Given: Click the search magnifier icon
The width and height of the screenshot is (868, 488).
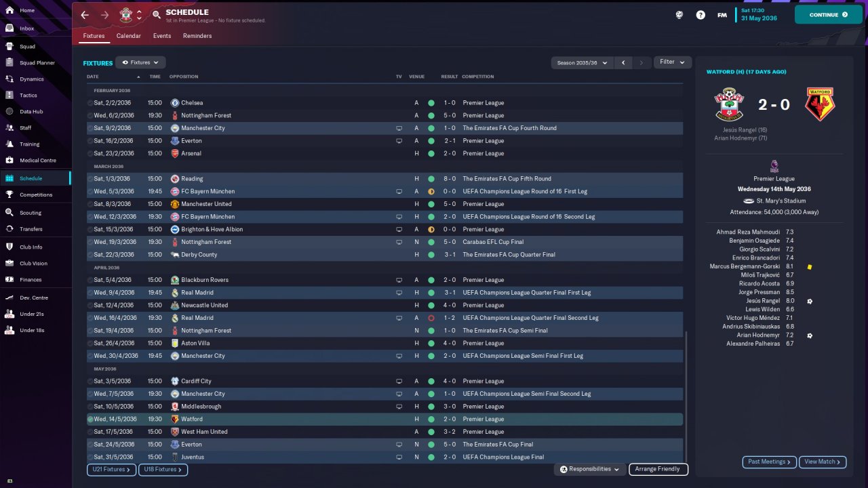Looking at the screenshot, I should coord(157,15).
